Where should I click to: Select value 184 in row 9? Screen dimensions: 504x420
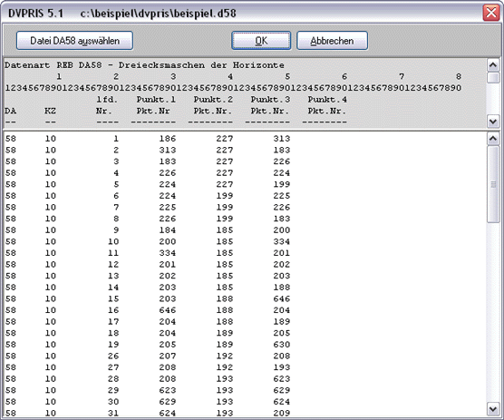click(168, 230)
